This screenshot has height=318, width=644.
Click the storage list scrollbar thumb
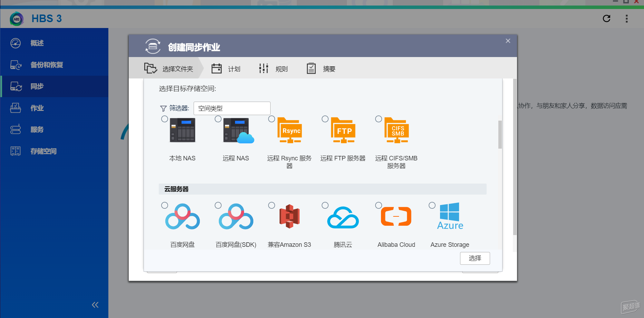coord(500,134)
